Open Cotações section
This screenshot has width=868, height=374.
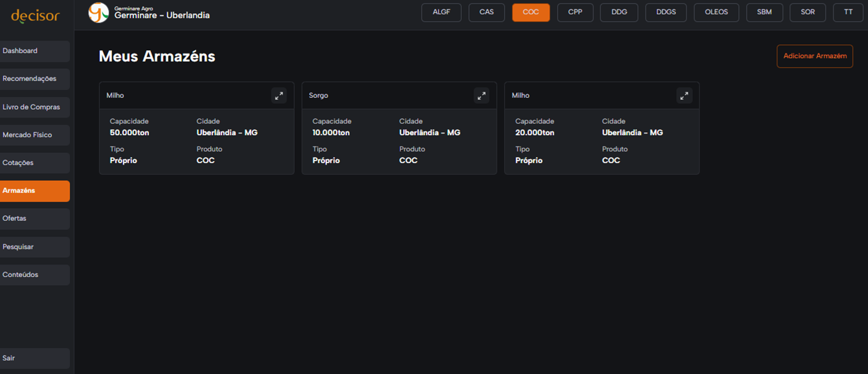tap(35, 163)
